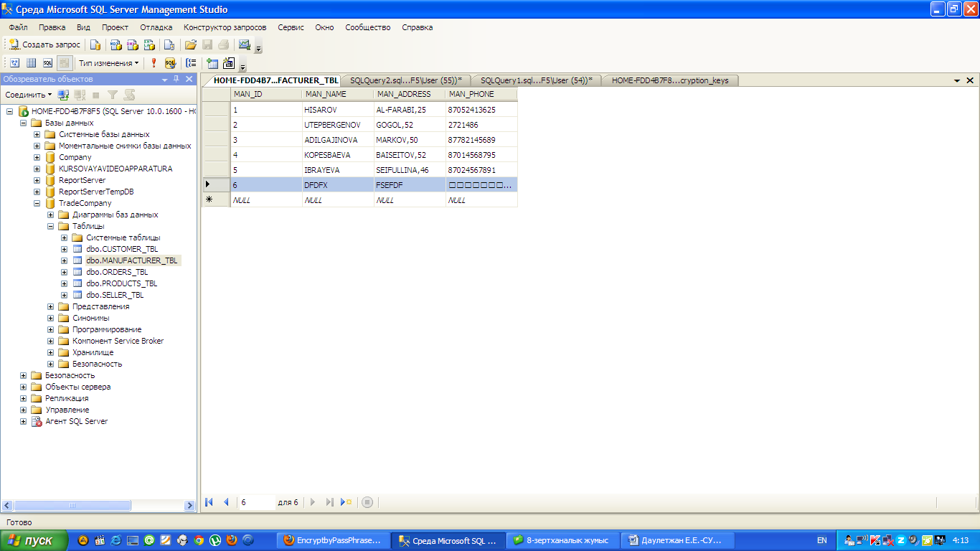Open the Справка menu
The image size is (980, 551).
(418, 27)
